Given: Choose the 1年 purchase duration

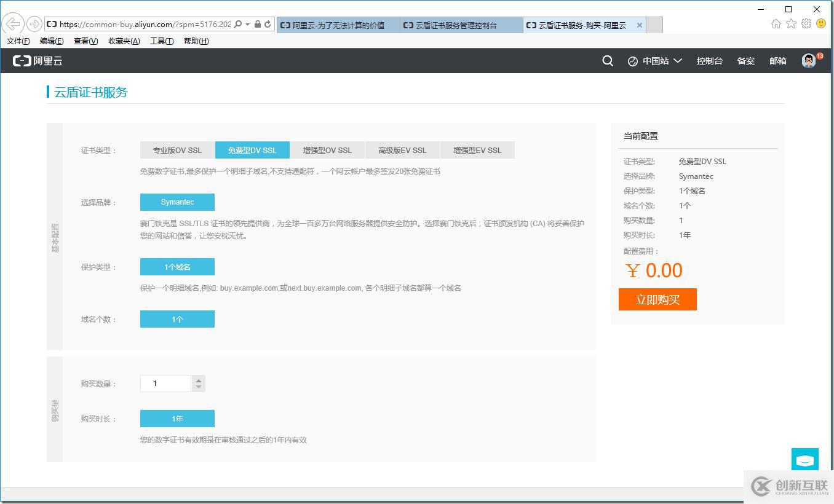Looking at the screenshot, I should [177, 419].
